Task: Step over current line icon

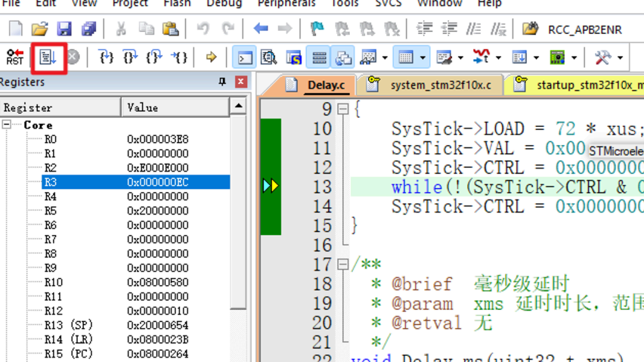Action: pyautogui.click(x=130, y=57)
